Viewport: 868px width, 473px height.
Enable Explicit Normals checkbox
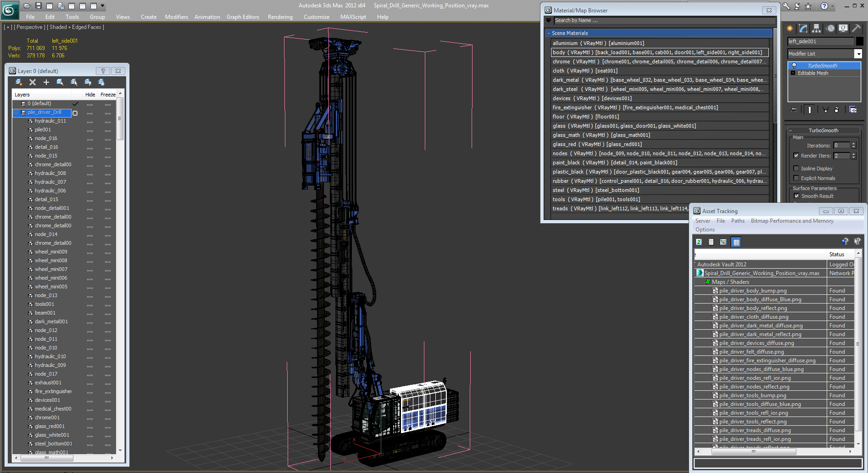pyautogui.click(x=796, y=178)
